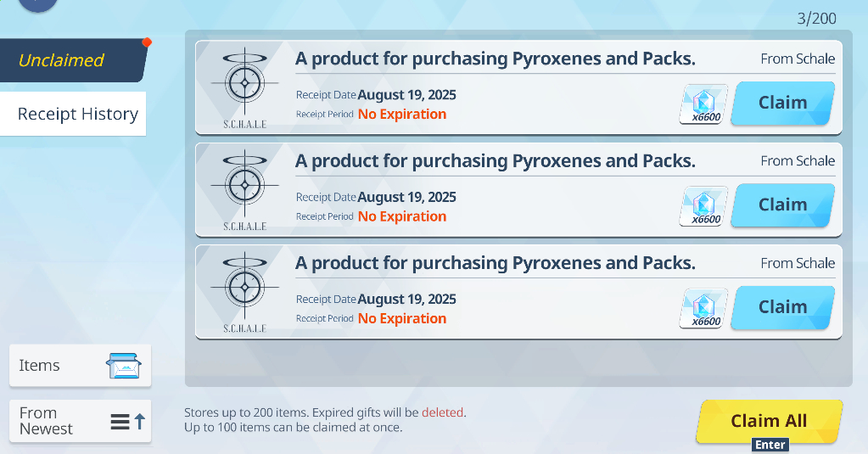Viewport: 868px width, 454px height.
Task: Open the Receipt History tab
Action: click(76, 114)
